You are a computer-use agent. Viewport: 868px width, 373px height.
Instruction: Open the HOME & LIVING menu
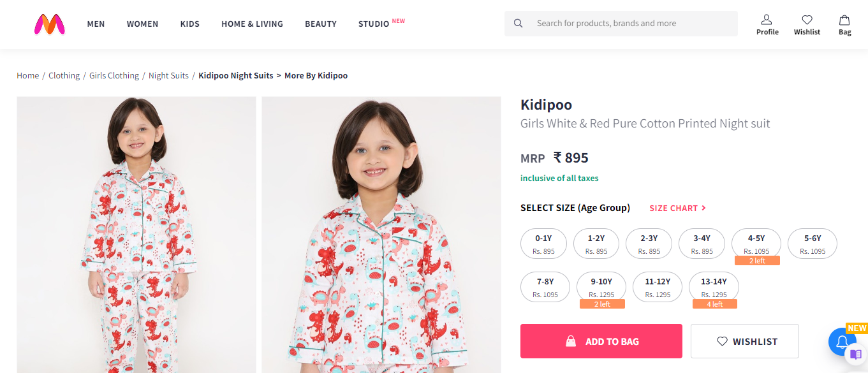click(x=252, y=24)
